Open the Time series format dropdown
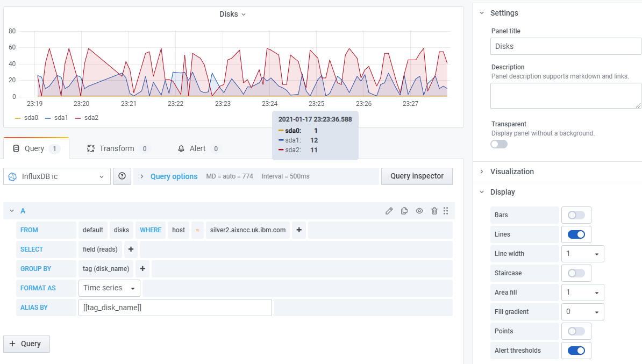Screen dimensions: 642x364 coord(109,288)
